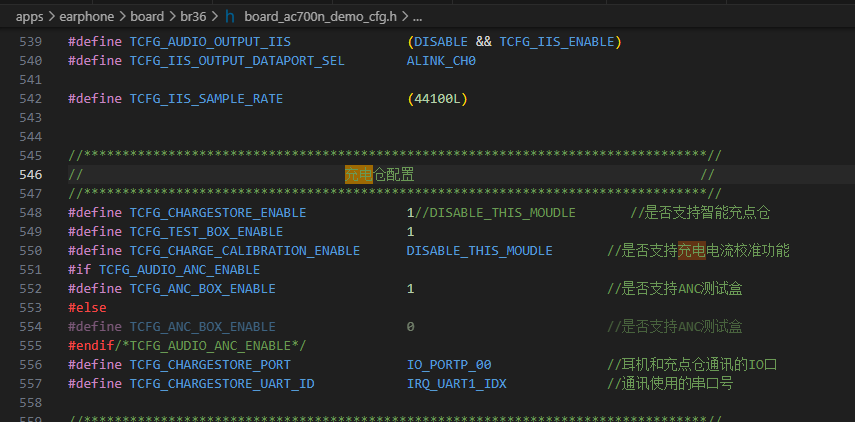Screen dimensions: 855x422
Task: Click TCFG_IIS_ENABLE on line 539
Action: point(557,42)
